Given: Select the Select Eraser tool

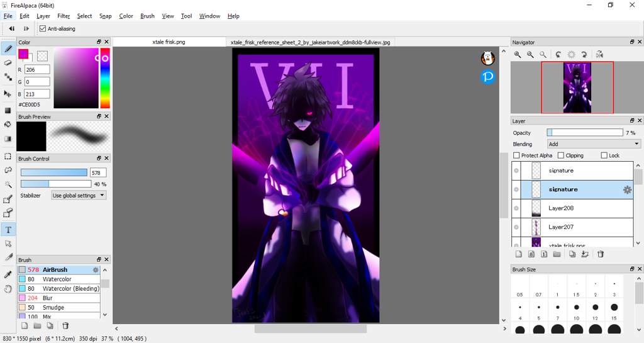Looking at the screenshot, I should [x=8, y=213].
